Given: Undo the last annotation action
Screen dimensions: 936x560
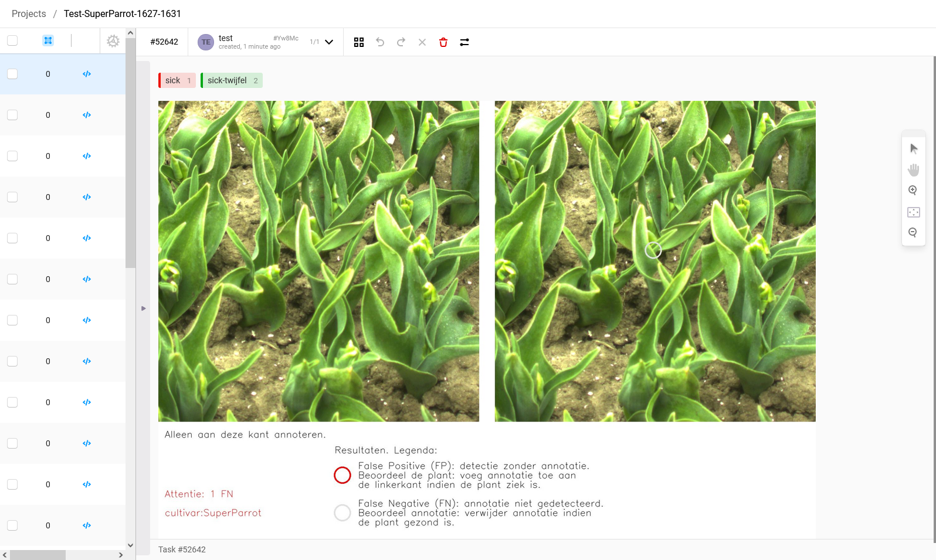Looking at the screenshot, I should coord(380,42).
